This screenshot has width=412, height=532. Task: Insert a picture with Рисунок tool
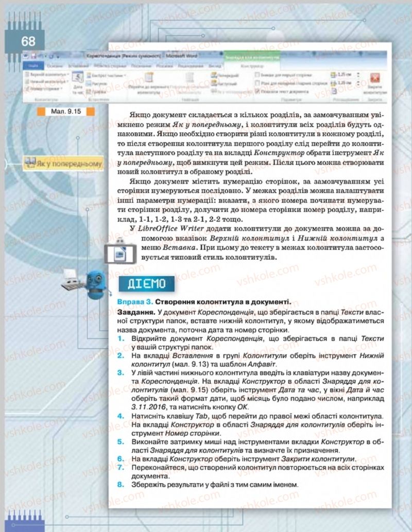(97, 83)
